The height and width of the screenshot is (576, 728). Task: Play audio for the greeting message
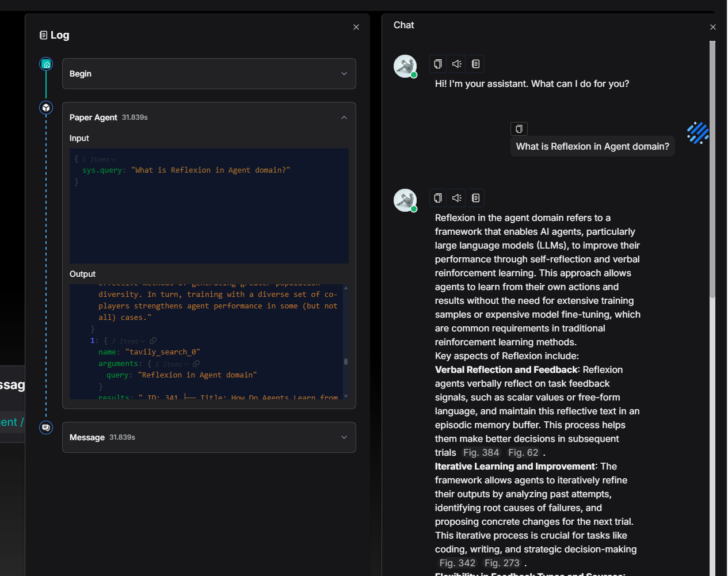(x=457, y=64)
